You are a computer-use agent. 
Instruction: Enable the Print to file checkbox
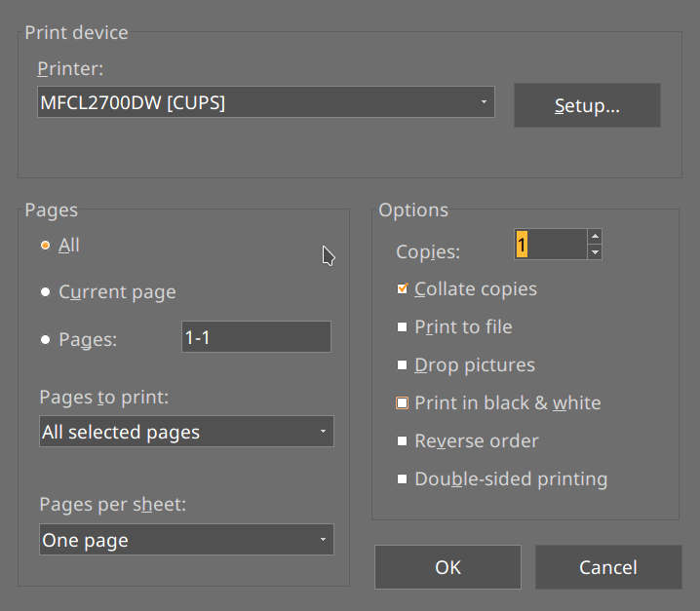tap(402, 327)
